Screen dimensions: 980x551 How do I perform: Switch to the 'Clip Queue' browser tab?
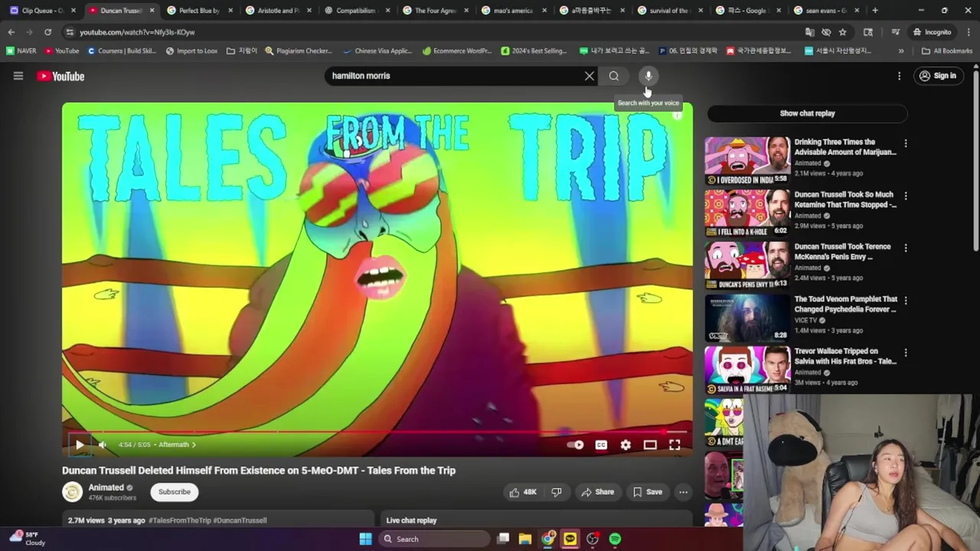(x=42, y=11)
